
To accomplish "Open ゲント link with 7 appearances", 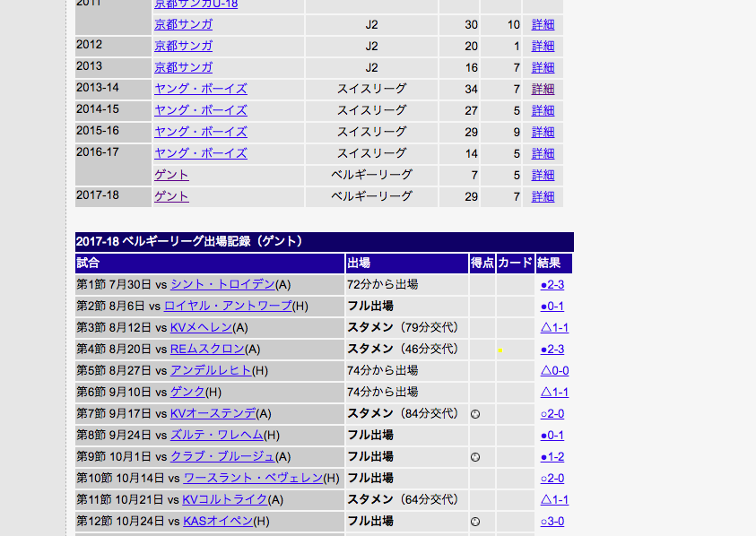I will coord(171,175).
